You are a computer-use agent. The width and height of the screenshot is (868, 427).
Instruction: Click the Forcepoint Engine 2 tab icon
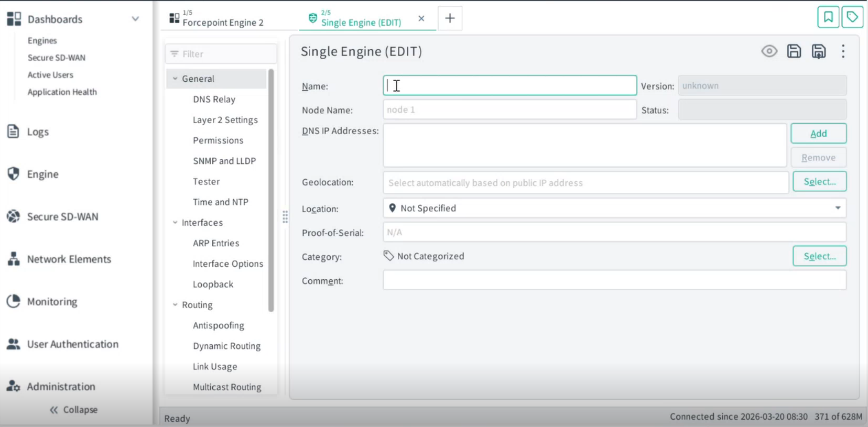[x=175, y=18]
